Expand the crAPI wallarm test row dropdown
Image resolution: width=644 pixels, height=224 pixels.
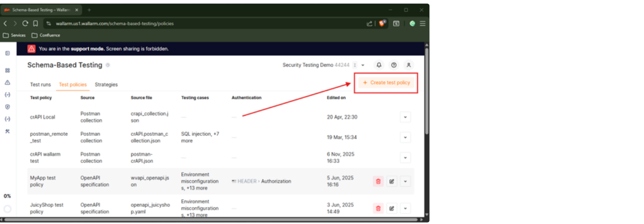[x=406, y=158]
